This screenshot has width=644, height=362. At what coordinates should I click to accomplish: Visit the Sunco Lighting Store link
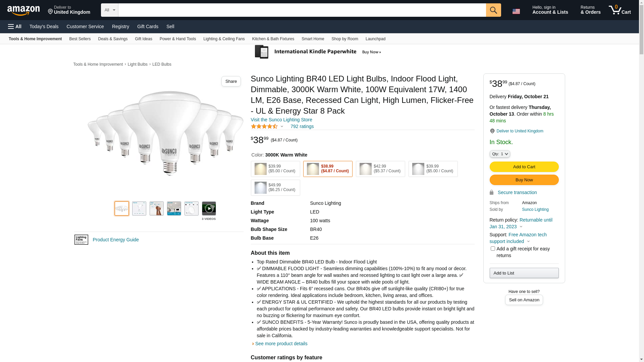281,120
